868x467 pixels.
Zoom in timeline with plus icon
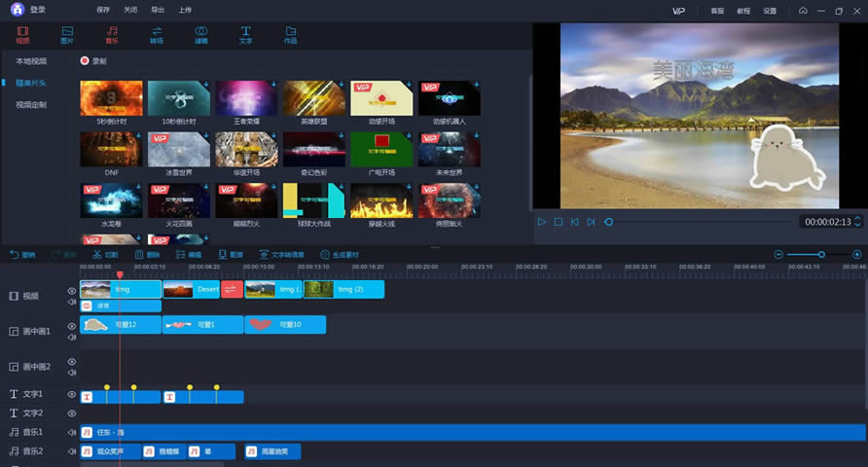[857, 255]
